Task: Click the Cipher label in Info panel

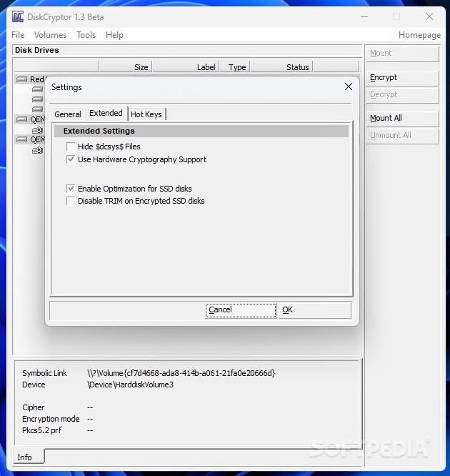Action: (x=33, y=407)
